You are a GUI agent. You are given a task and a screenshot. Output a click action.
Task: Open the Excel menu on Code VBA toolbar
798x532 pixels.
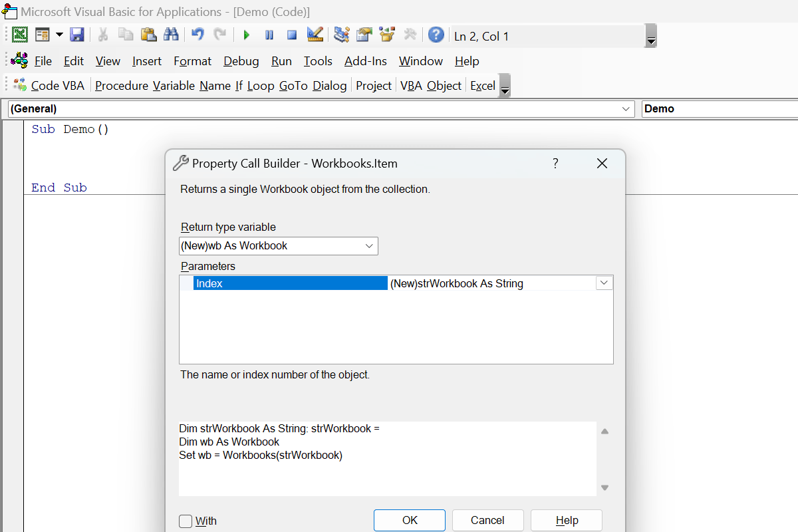483,86
